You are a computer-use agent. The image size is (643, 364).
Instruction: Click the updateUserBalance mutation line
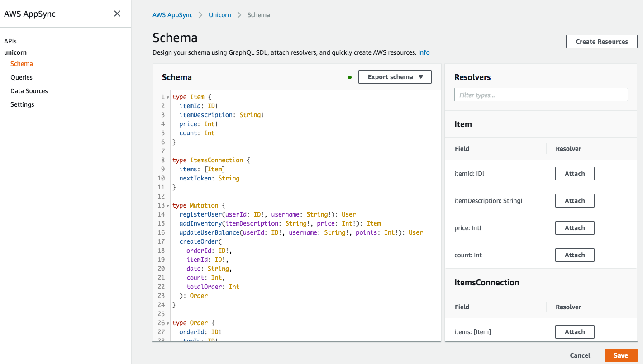coord(301,232)
